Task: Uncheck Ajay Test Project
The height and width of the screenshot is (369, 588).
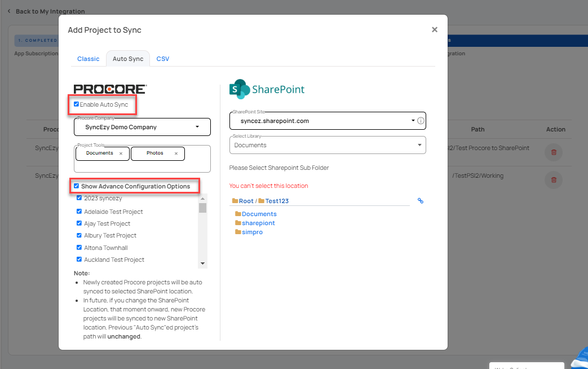Action: (79, 223)
